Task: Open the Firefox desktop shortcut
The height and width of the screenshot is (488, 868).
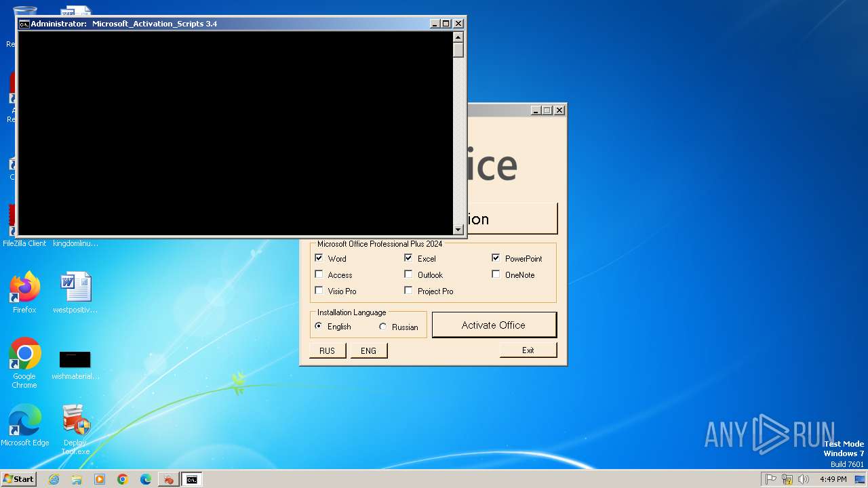Action: pos(24,293)
